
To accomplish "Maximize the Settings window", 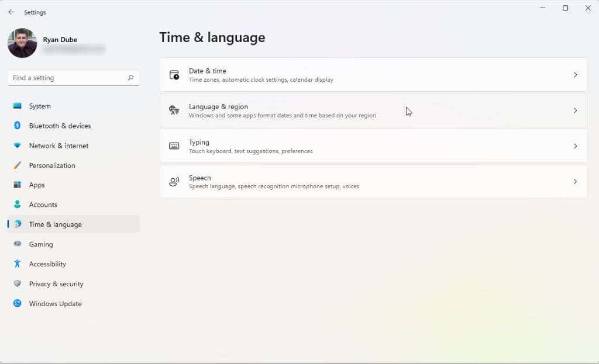I will coord(566,8).
